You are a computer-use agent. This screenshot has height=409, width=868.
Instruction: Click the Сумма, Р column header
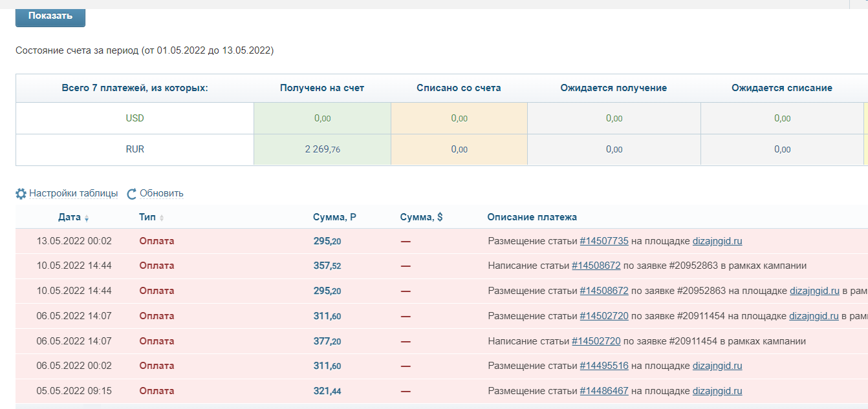click(334, 217)
